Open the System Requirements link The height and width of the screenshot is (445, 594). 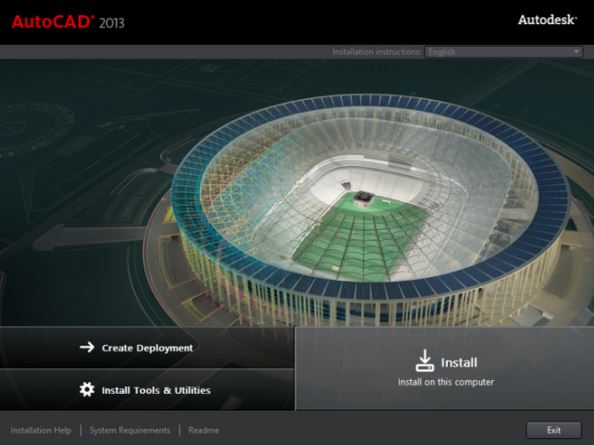coord(130,430)
